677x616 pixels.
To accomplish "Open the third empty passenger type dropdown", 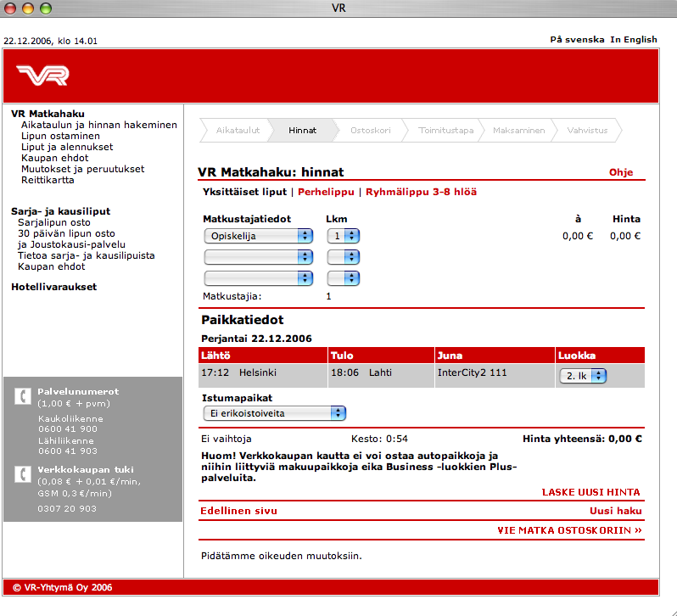I will pos(258,278).
